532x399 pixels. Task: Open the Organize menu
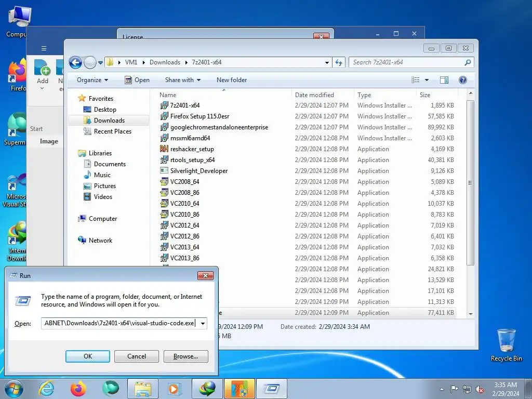[x=92, y=80]
